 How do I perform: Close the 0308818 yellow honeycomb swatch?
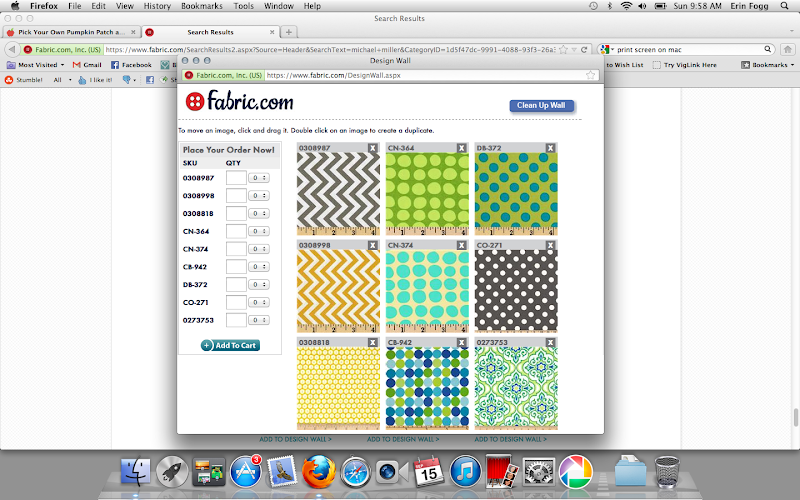click(x=373, y=343)
